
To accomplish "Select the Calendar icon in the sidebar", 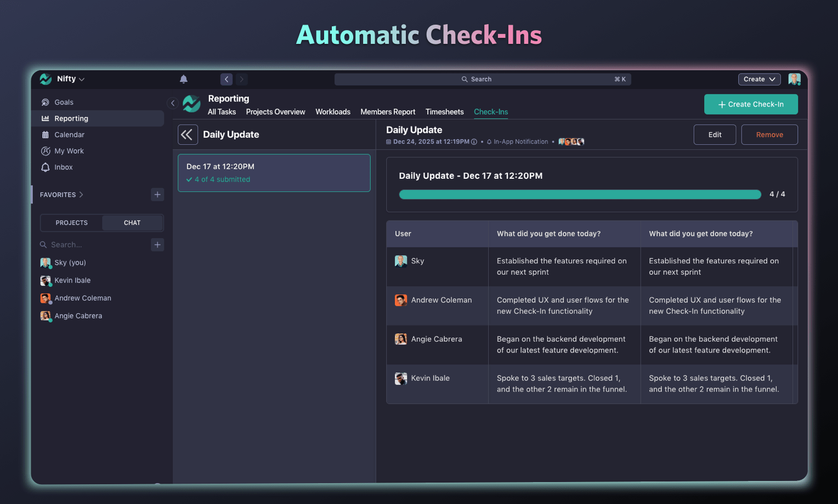I will point(46,134).
